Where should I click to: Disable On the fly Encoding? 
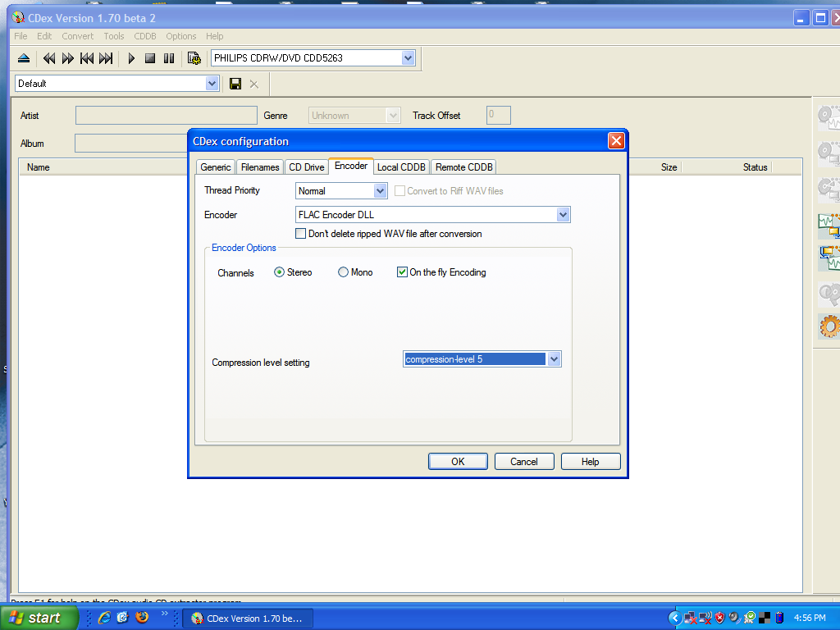click(402, 272)
